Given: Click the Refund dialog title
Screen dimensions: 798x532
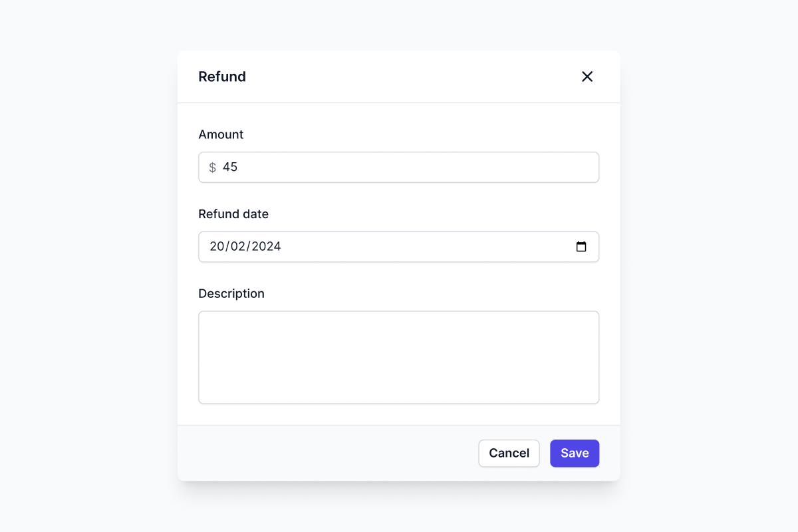Looking at the screenshot, I should tap(222, 76).
